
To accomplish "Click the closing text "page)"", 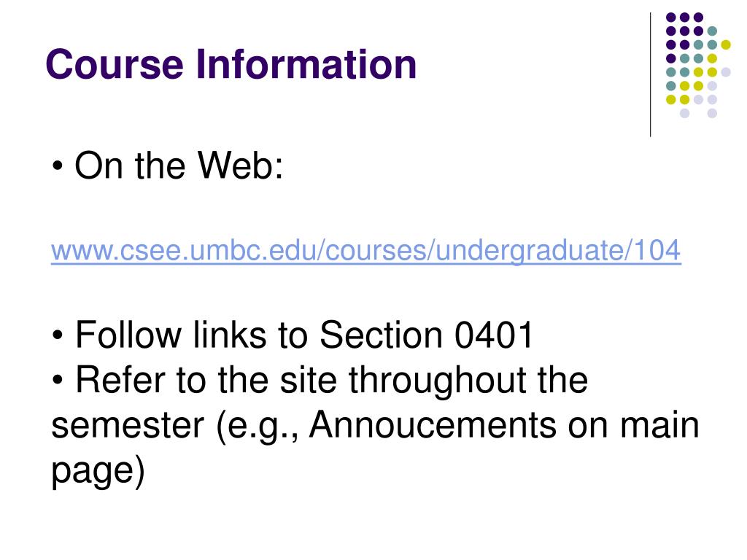I will coord(98,471).
